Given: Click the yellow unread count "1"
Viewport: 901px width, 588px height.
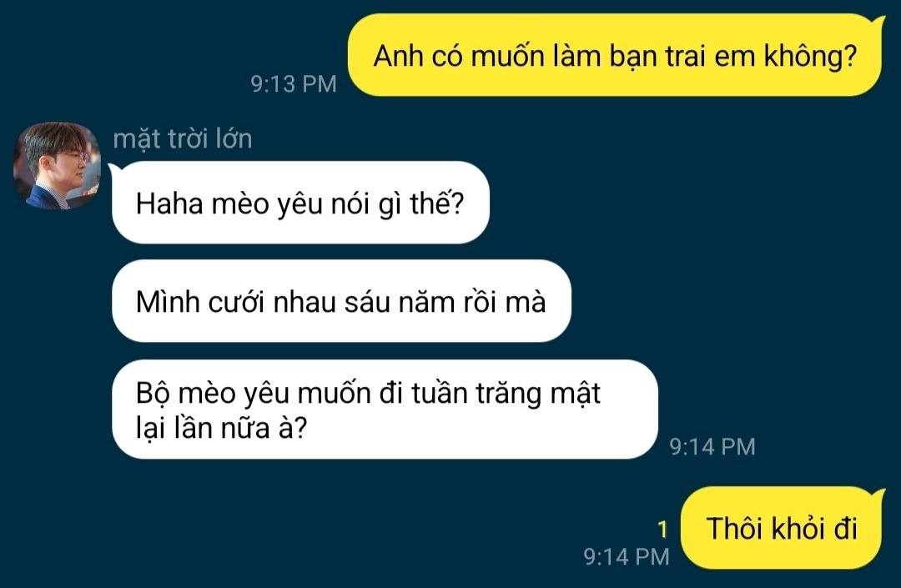Looking at the screenshot, I should [x=662, y=529].
